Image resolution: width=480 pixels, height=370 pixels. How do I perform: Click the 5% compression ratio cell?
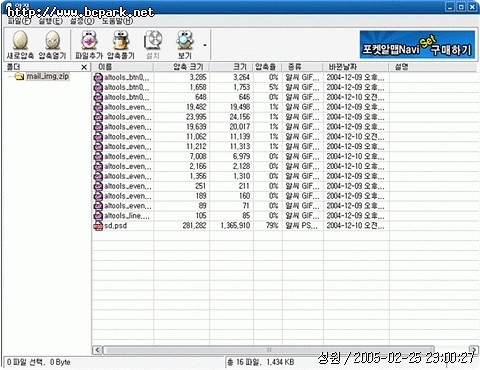[274, 87]
